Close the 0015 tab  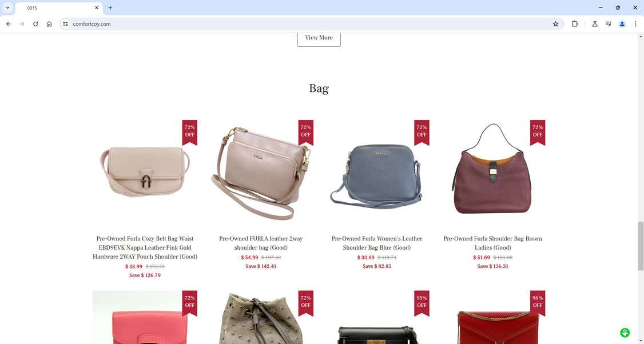97,8
